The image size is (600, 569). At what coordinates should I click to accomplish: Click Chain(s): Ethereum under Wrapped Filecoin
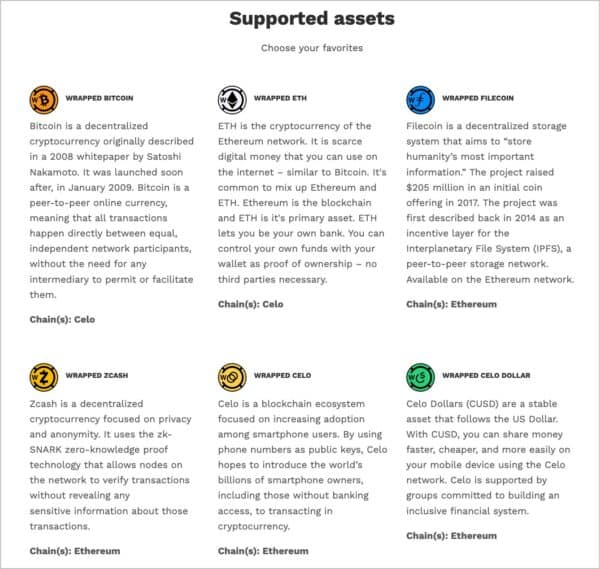pos(453,303)
